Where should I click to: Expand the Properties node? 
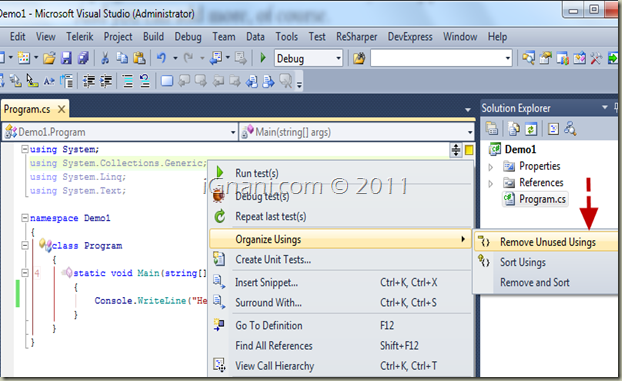[x=491, y=167]
